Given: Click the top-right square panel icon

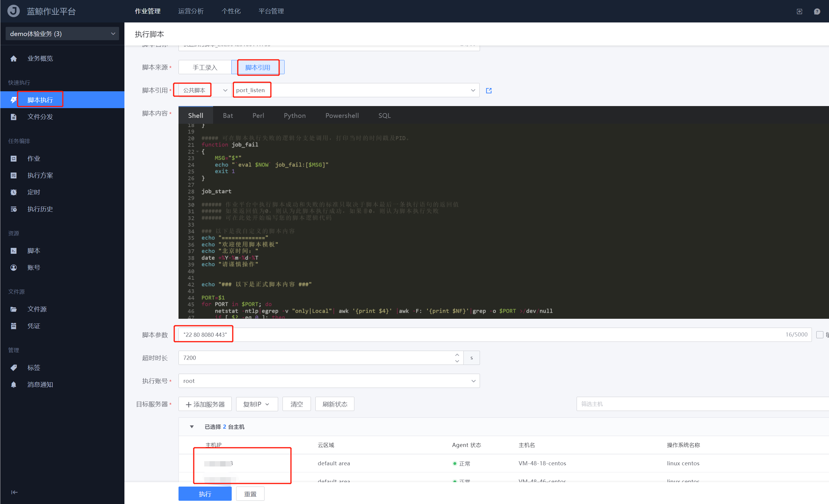Looking at the screenshot, I should click(x=799, y=12).
